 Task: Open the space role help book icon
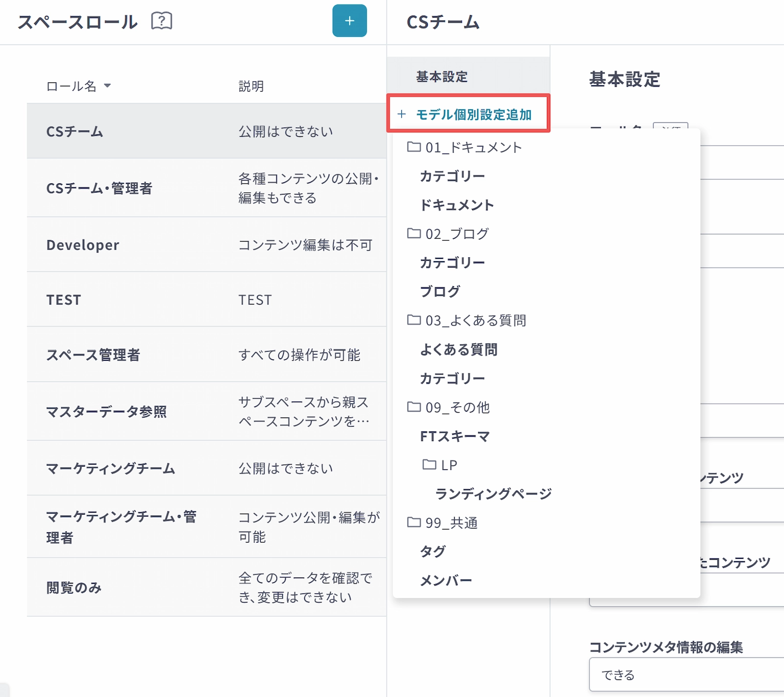[162, 21]
